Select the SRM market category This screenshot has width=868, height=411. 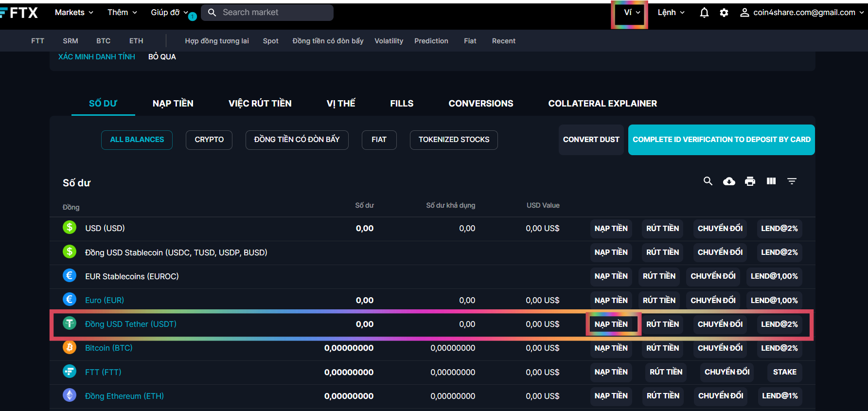pos(71,41)
